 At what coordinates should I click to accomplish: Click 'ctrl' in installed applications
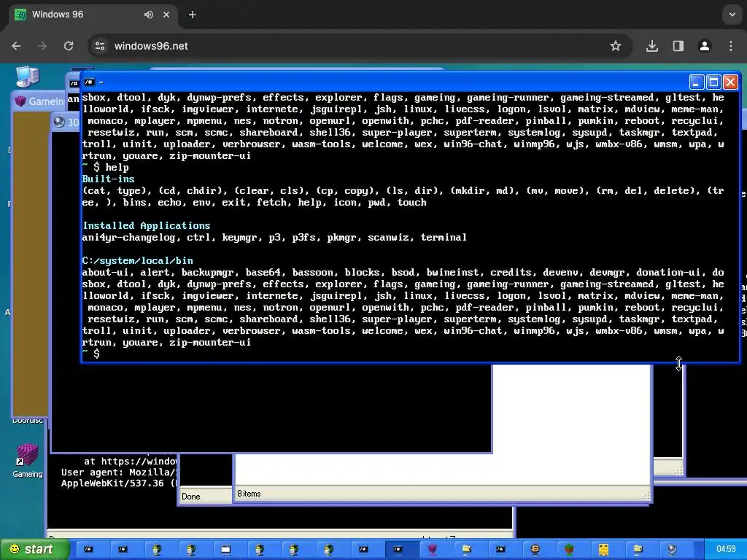coord(198,237)
